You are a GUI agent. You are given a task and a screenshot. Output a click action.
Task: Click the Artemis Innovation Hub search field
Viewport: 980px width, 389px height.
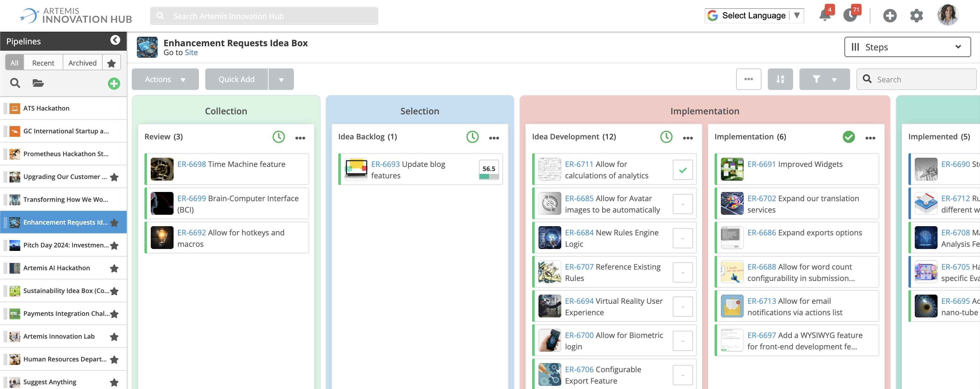264,16
